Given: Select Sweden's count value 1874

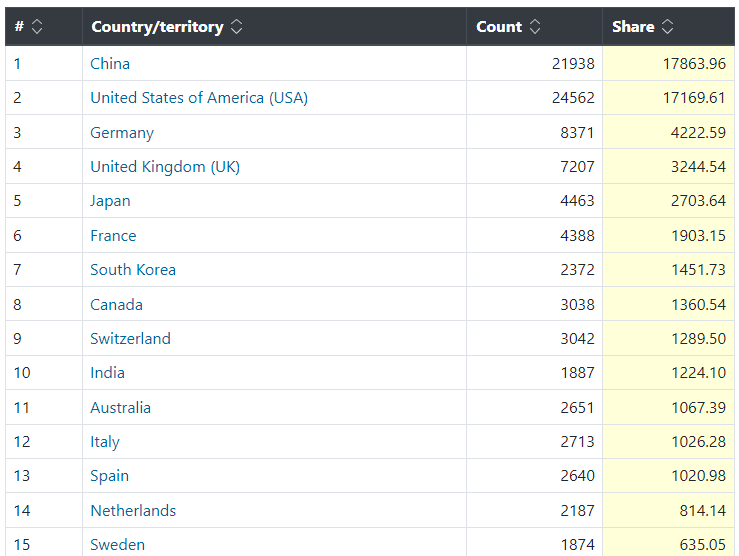Looking at the screenshot, I should click(x=577, y=545).
